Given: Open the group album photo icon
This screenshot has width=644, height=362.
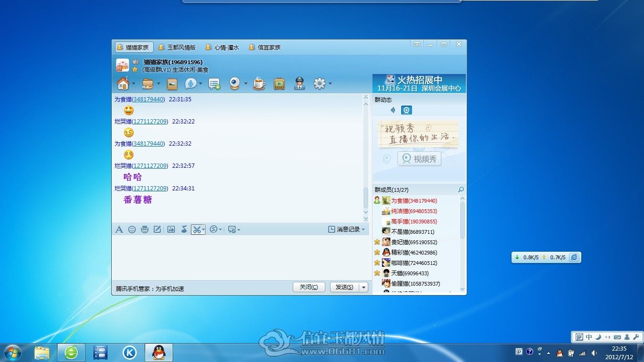Looking at the screenshot, I should (x=172, y=84).
